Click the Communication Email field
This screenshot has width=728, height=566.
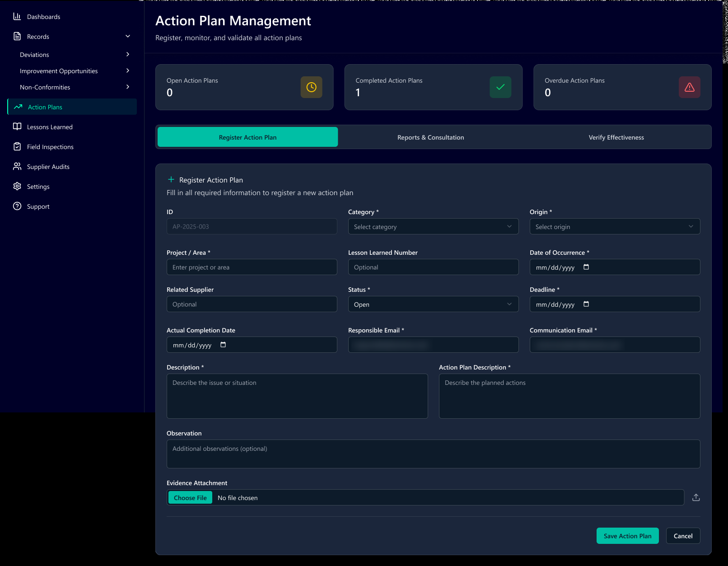[615, 345]
